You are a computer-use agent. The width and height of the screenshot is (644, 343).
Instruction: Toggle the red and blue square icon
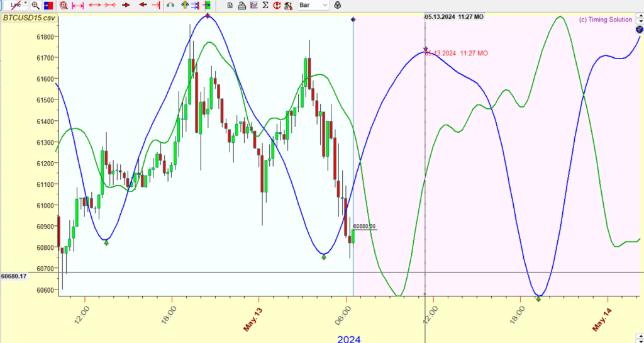[48, 5]
